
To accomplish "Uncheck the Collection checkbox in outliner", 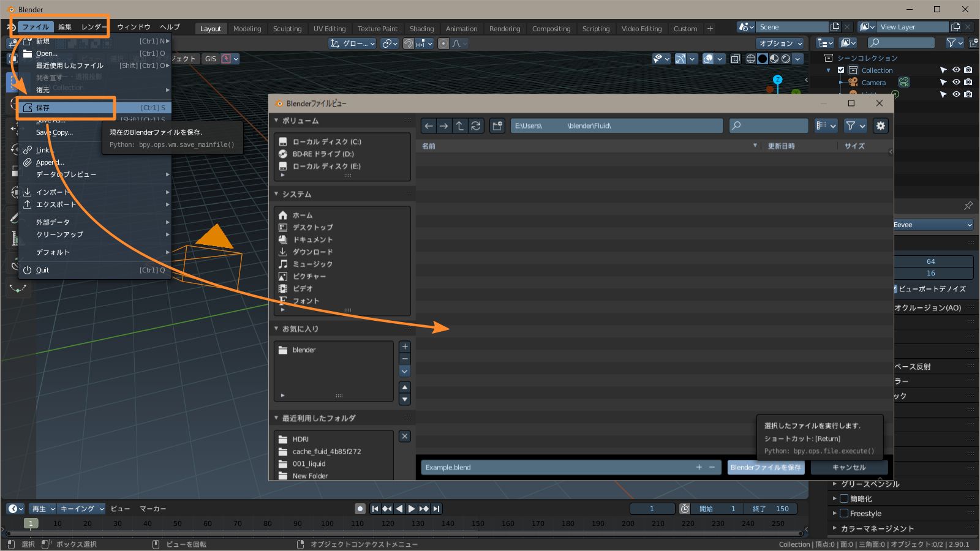I will 841,70.
